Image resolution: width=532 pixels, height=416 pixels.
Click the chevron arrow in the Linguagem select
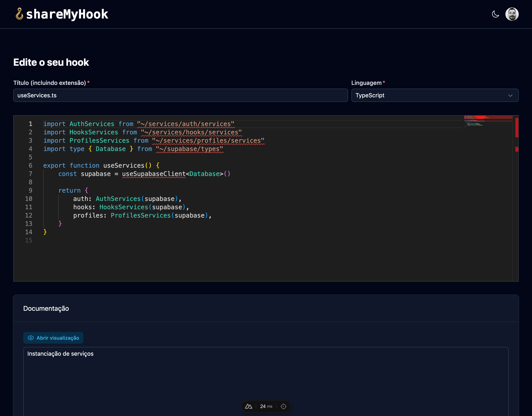pos(510,96)
